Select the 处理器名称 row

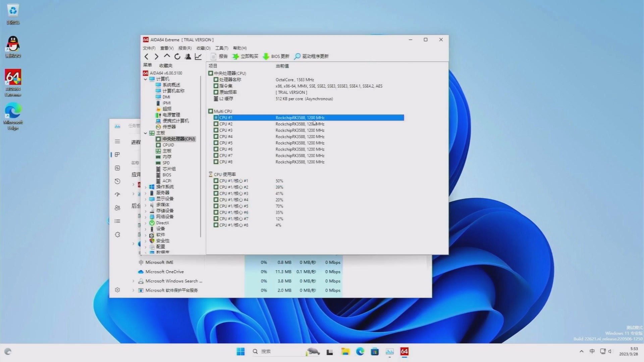(309, 80)
